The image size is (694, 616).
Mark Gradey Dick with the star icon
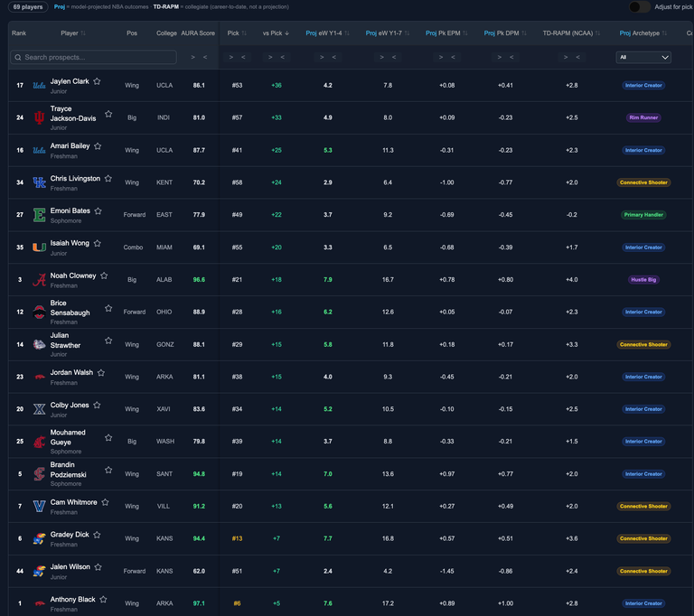coord(97,535)
